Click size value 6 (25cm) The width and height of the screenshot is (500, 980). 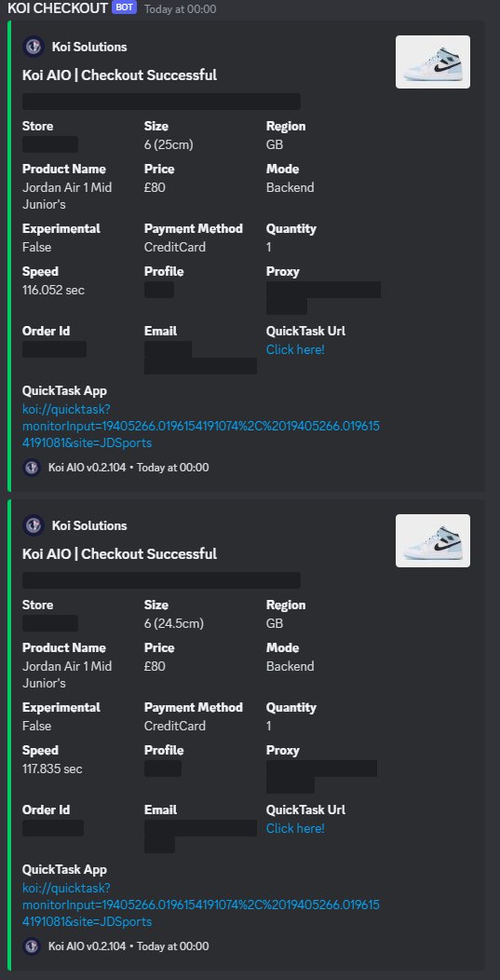pyautogui.click(x=169, y=144)
